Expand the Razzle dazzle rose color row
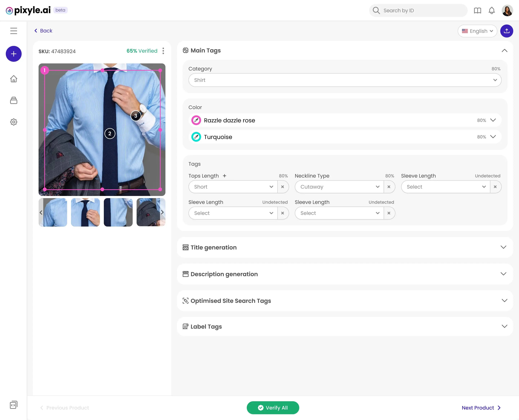This screenshot has height=420, width=519. pyautogui.click(x=493, y=120)
